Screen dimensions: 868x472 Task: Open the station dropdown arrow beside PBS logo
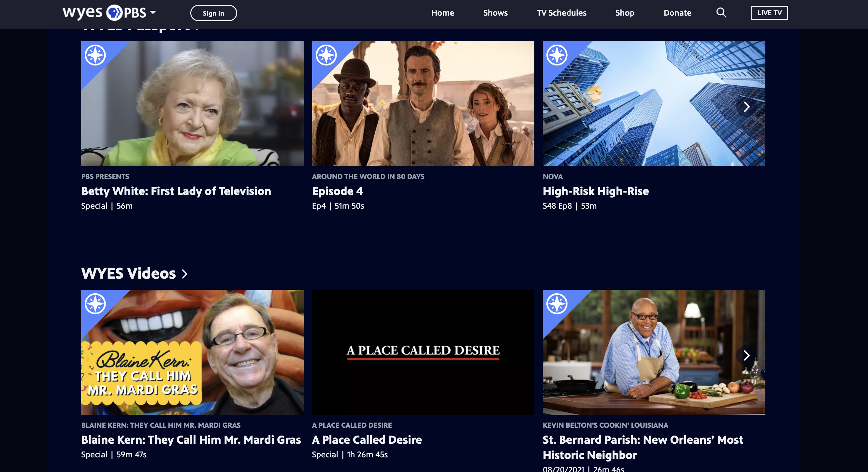click(153, 12)
